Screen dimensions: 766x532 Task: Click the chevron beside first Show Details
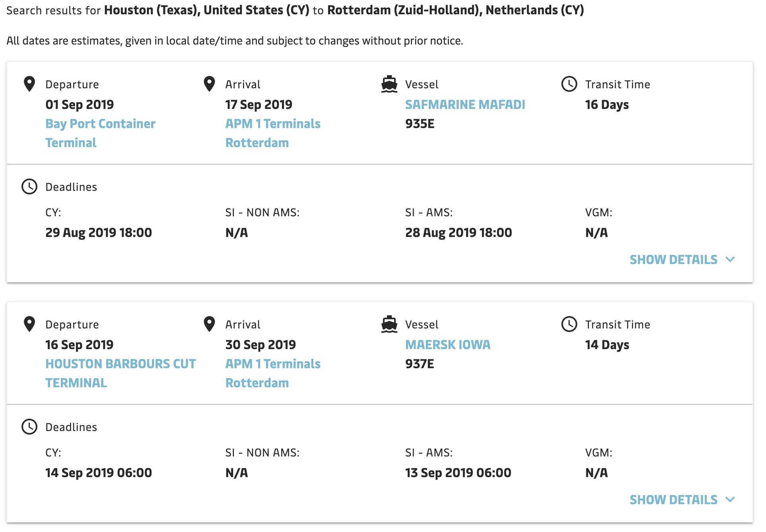tap(730, 259)
